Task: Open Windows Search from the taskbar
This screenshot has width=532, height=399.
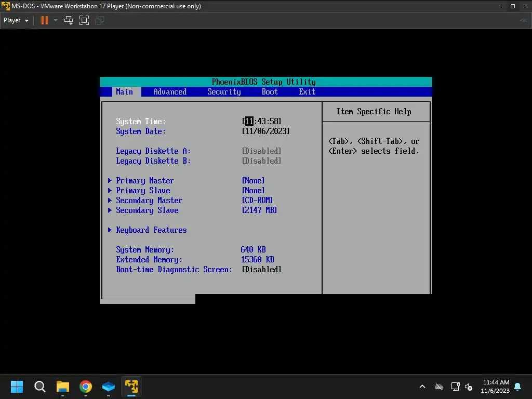Action: 39,387
